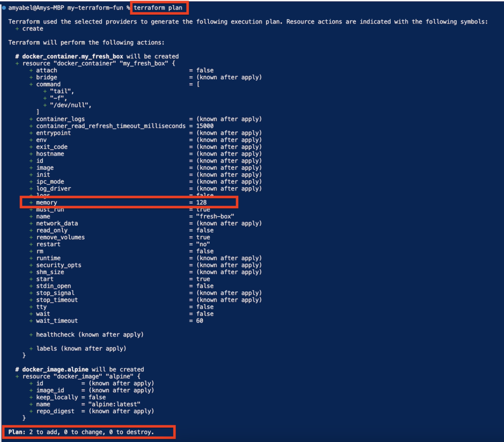Click the "Plan: 2 to add" summary line
This screenshot has width=504, height=442.
pos(81,432)
